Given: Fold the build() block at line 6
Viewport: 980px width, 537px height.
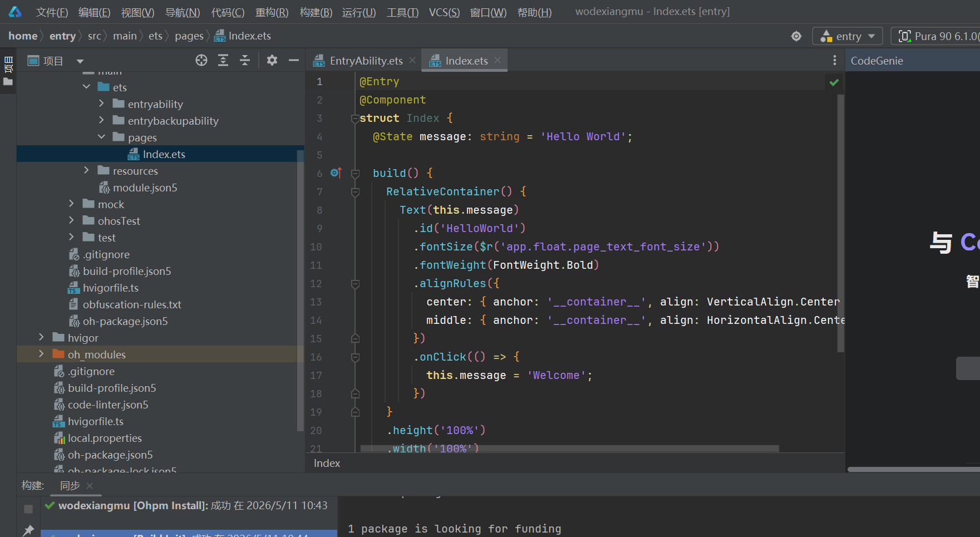Looking at the screenshot, I should pos(355,173).
